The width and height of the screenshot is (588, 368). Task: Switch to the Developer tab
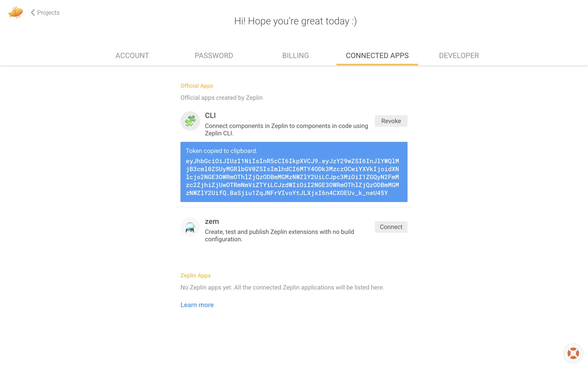459,56
